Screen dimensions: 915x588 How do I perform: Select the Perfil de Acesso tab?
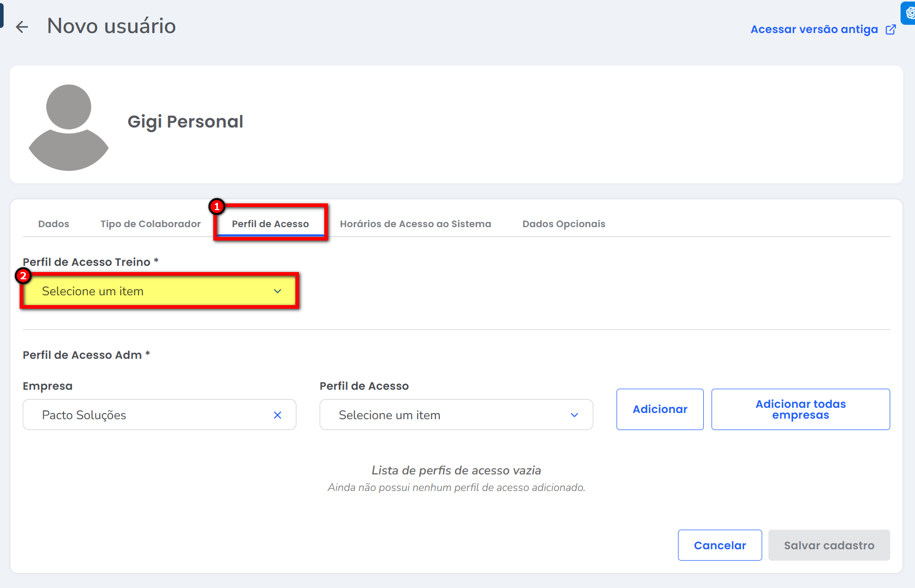coord(270,224)
